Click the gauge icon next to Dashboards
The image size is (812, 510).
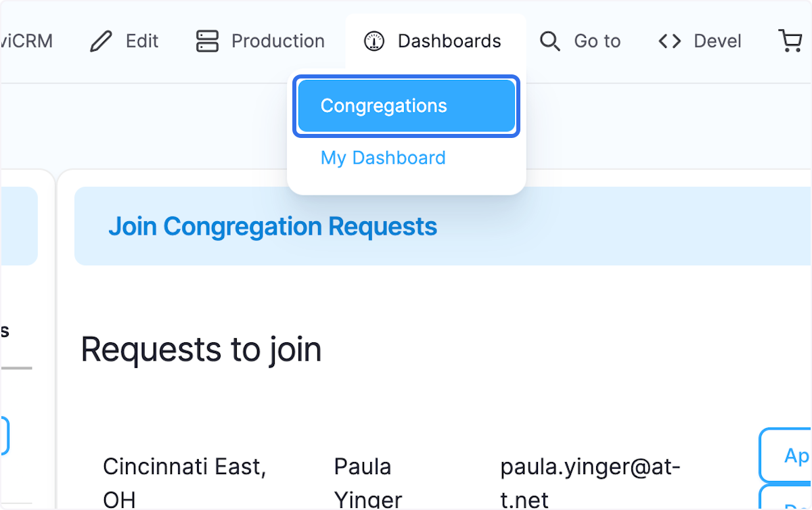tap(374, 41)
